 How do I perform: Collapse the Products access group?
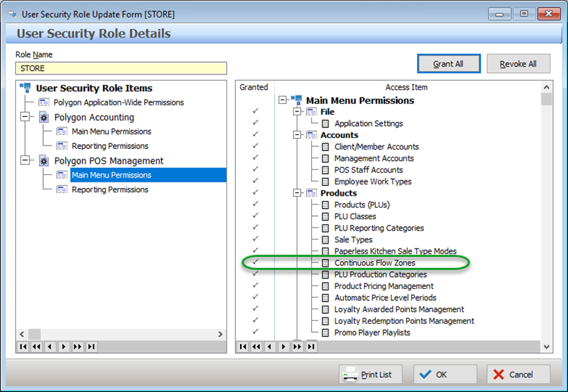tap(297, 193)
